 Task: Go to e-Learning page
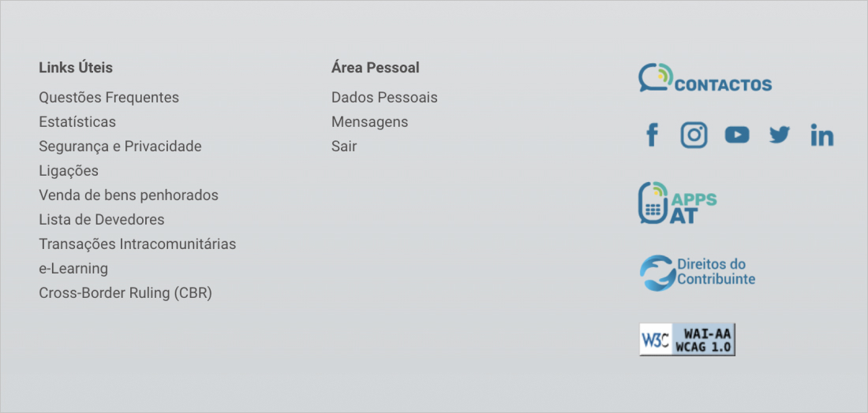[x=73, y=269]
